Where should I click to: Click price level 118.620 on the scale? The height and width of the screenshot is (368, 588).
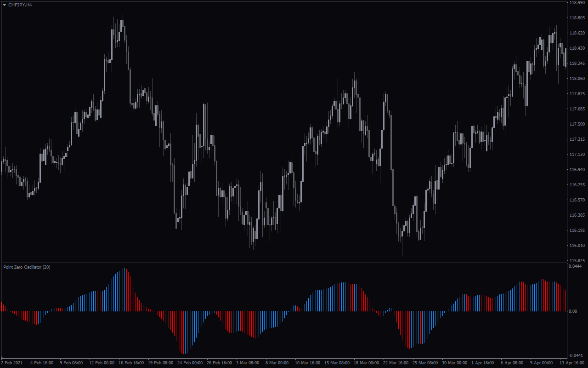pyautogui.click(x=577, y=33)
